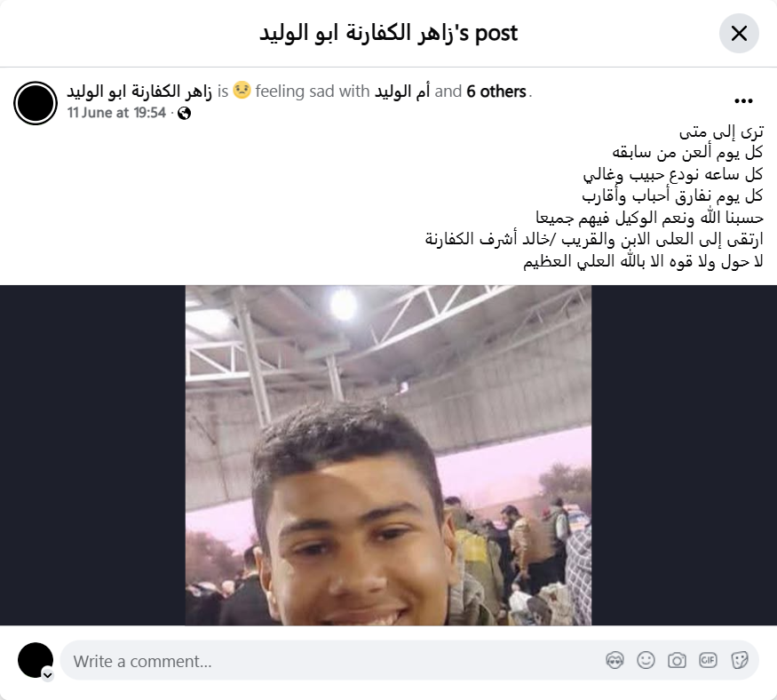777x700 pixels.
Task: Open the author name زاهر الكفارنة ابو الوليد
Action: tap(139, 91)
